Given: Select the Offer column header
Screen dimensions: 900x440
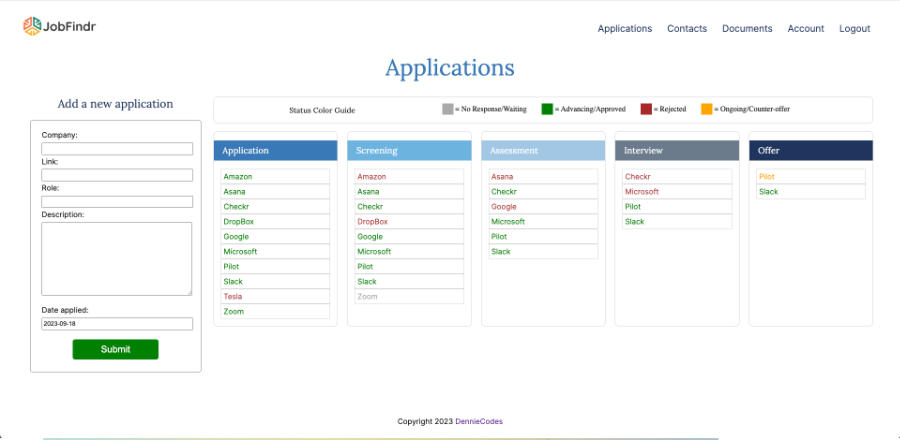Looking at the screenshot, I should click(811, 150).
